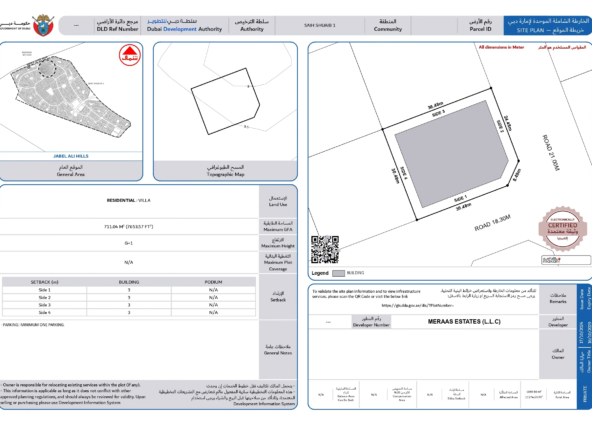Open the Topographic Map thumbnail
The width and height of the screenshot is (592, 444).
pos(225,101)
